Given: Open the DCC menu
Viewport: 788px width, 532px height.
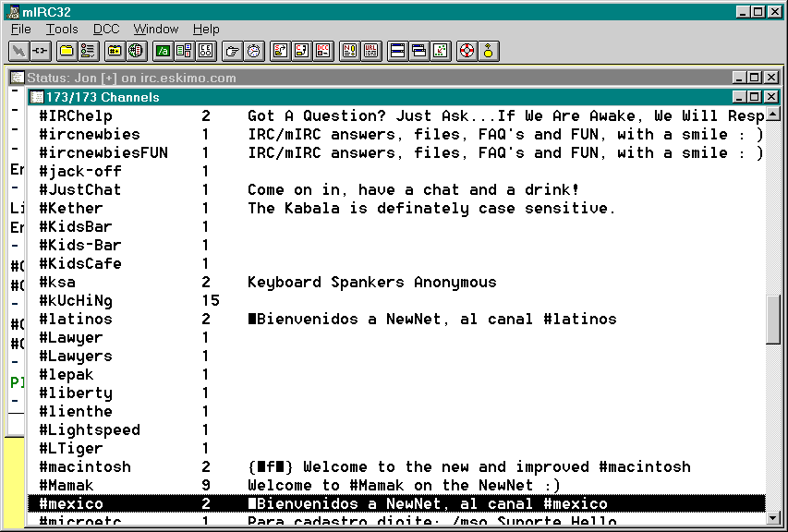Looking at the screenshot, I should click(106, 30).
